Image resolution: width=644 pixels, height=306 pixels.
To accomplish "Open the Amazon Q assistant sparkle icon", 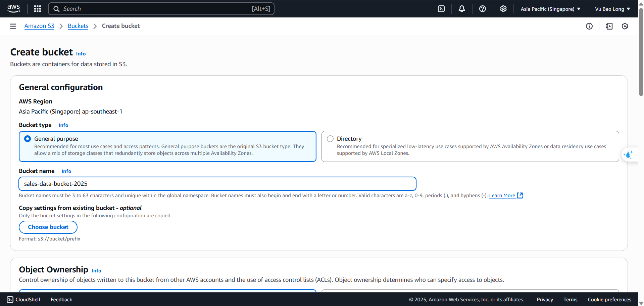I will 628,155.
